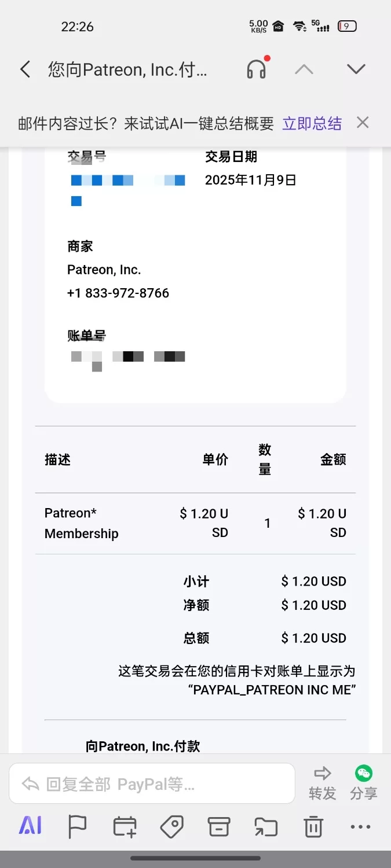Tap the tag label icon
The height and width of the screenshot is (868, 391).
click(171, 826)
